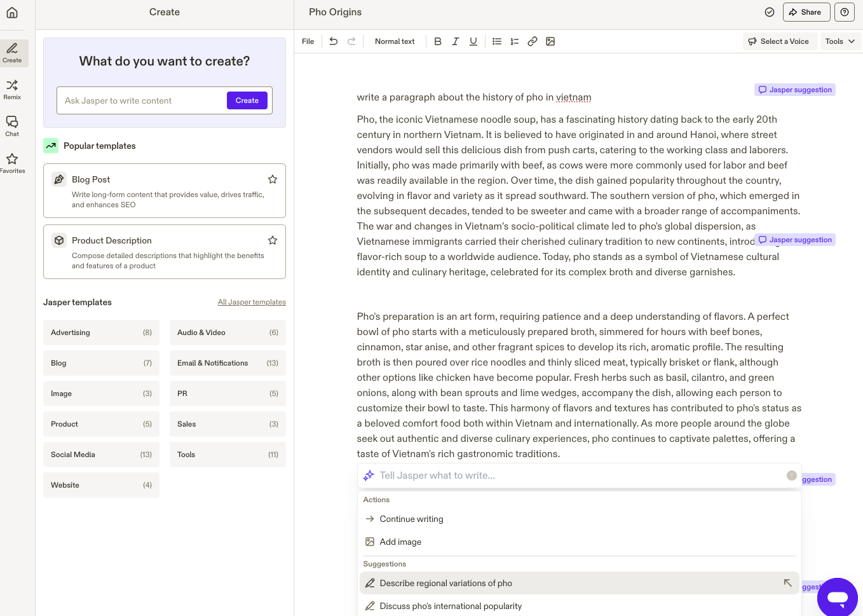This screenshot has height=616, width=863.
Task: Favorite the Blog Post template star
Action: click(x=273, y=179)
